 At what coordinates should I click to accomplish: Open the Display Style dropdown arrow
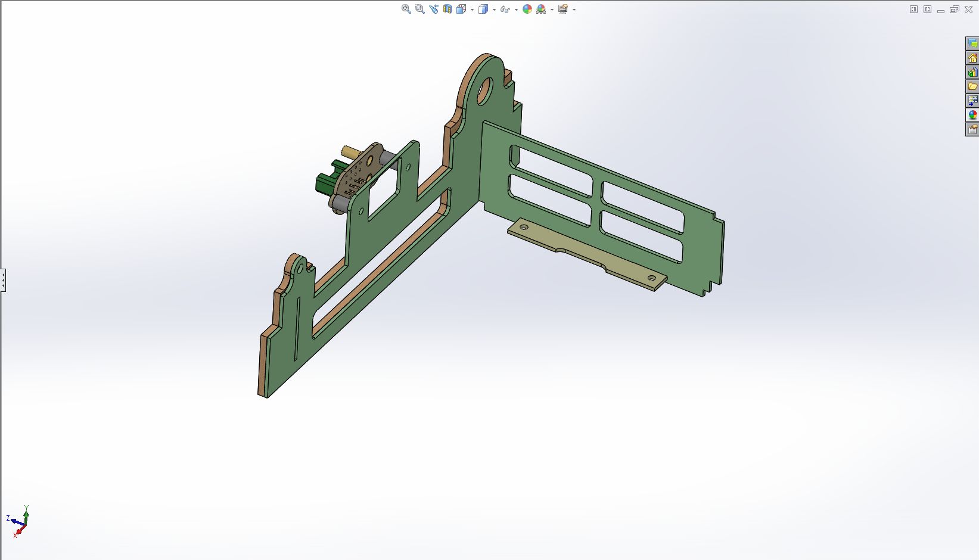[494, 10]
